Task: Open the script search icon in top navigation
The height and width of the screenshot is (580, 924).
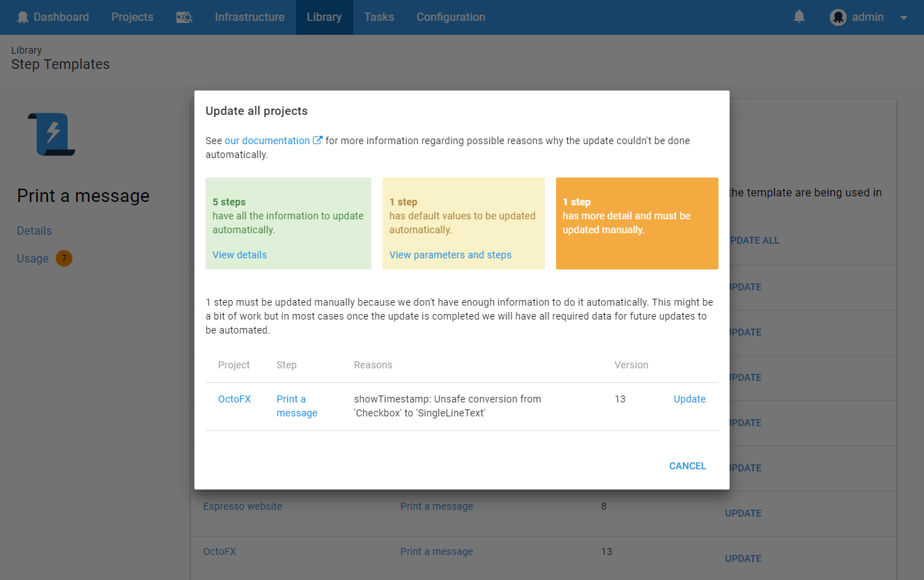Action: (184, 17)
